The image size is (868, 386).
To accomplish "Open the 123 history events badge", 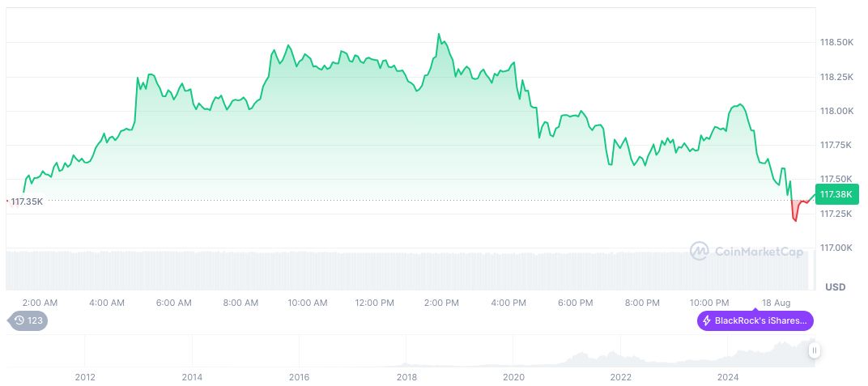I will [x=28, y=320].
